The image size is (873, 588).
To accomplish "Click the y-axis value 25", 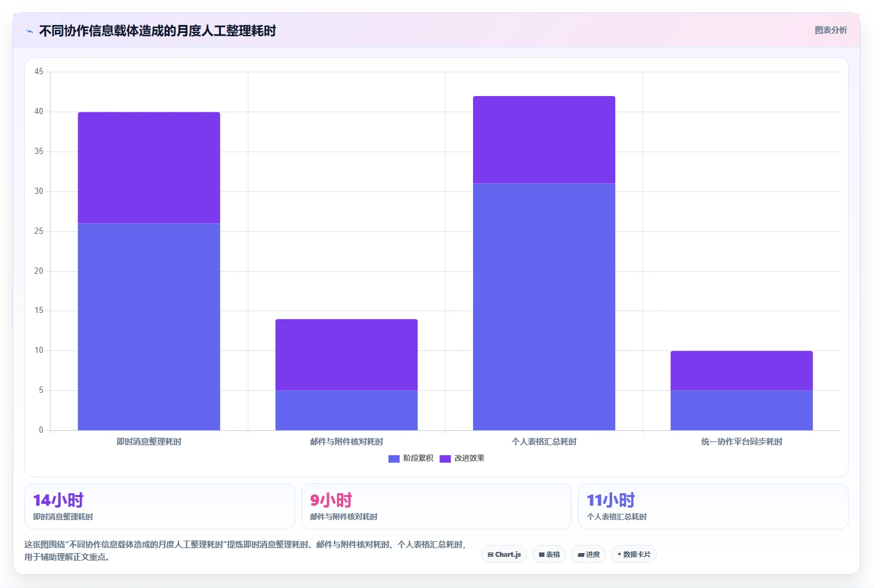I will (39, 231).
